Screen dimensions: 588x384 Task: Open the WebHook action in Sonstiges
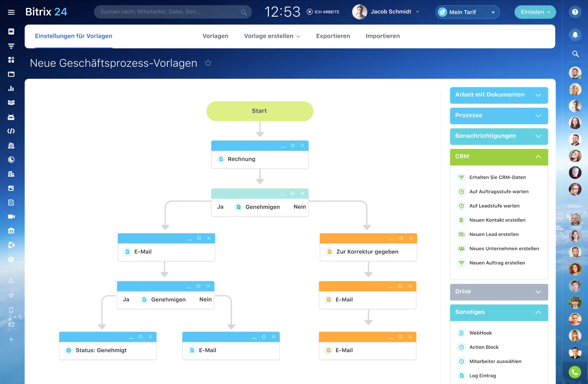[480, 333]
